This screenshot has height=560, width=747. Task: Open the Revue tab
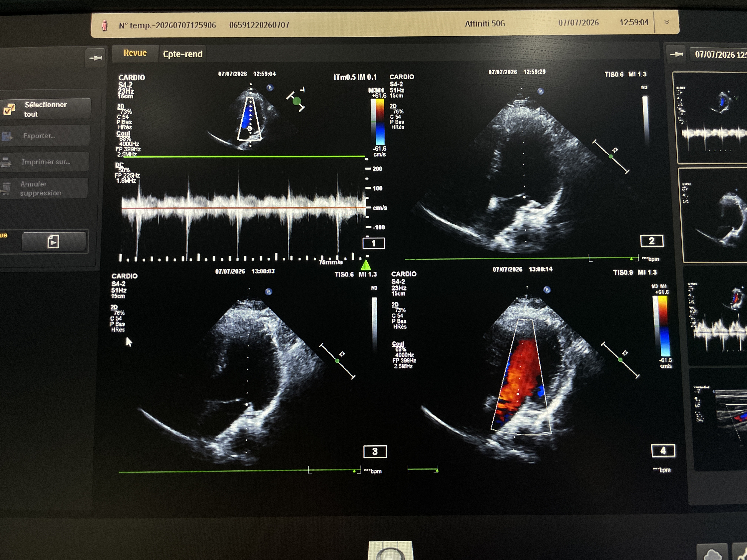coord(135,53)
